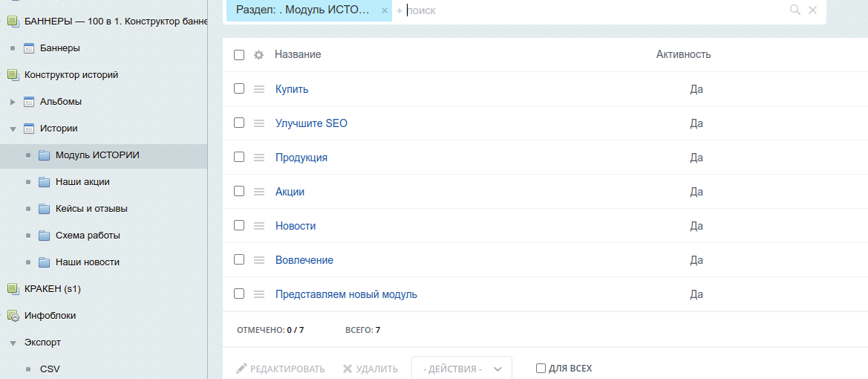Open the Купить story link
868x379 pixels.
pyautogui.click(x=292, y=89)
